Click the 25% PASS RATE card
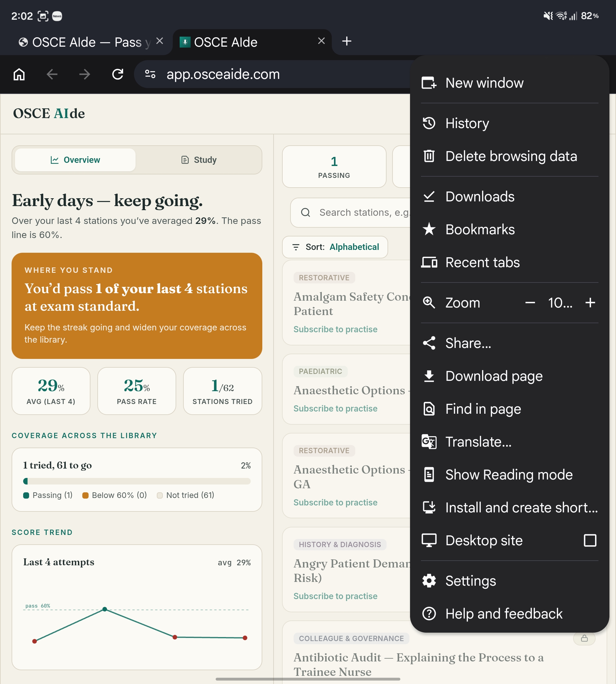The height and width of the screenshot is (684, 616). click(x=137, y=391)
